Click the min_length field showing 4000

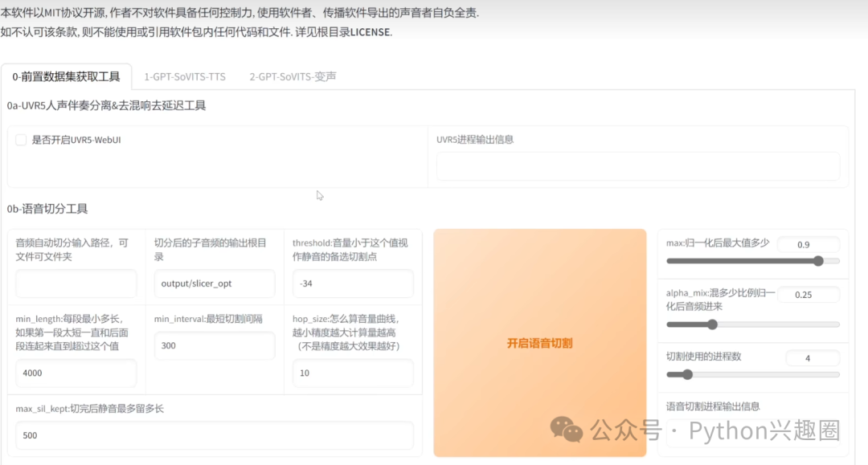(76, 373)
